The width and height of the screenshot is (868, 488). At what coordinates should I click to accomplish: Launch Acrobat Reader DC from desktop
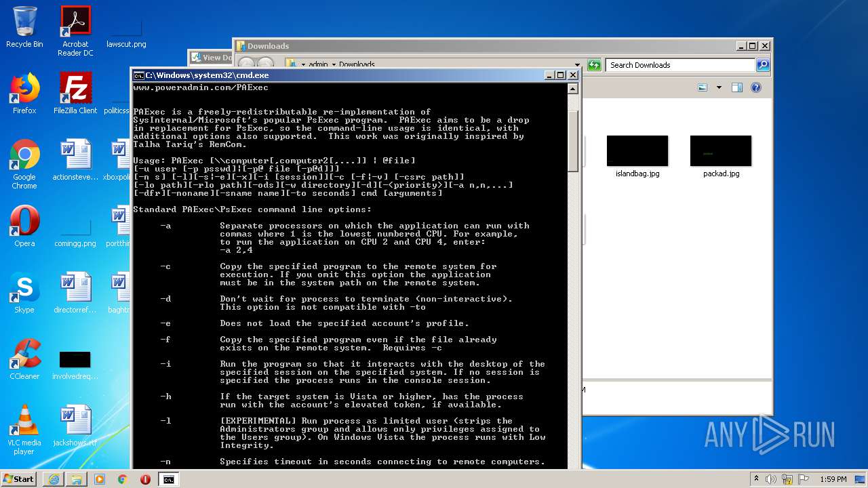coord(75,30)
